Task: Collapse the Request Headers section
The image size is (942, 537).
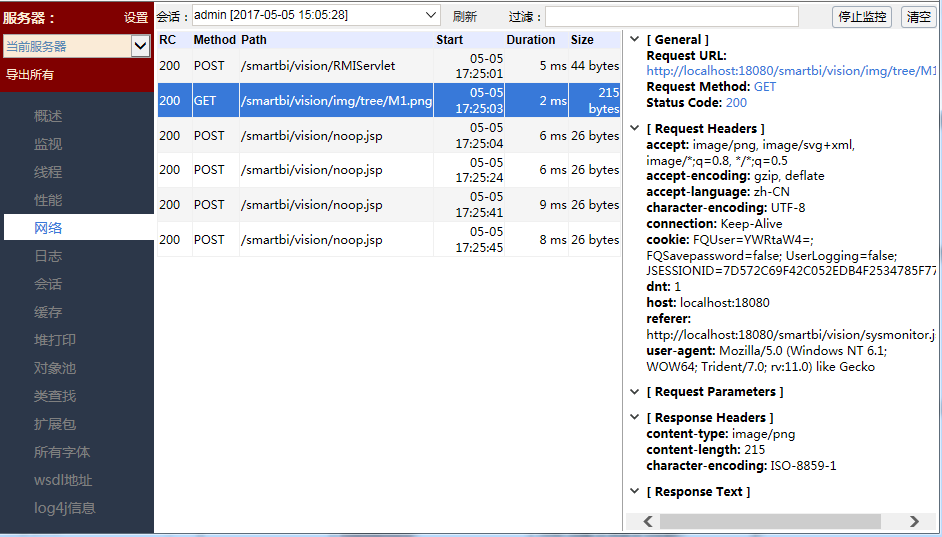Action: [634, 129]
